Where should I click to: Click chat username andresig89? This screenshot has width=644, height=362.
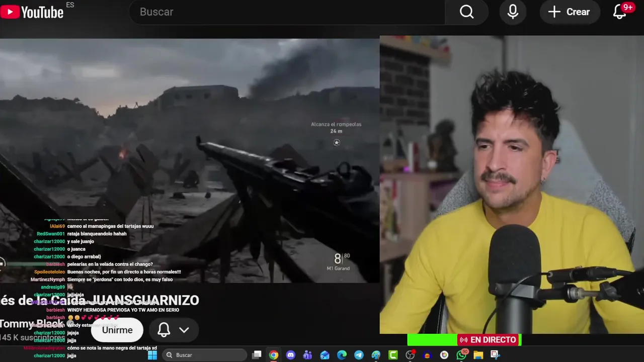tap(53, 287)
